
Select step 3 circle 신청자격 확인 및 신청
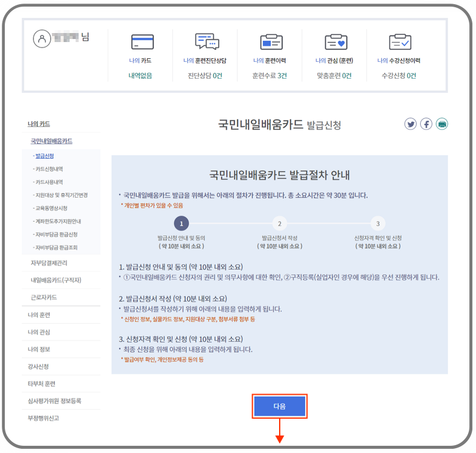[378, 223]
